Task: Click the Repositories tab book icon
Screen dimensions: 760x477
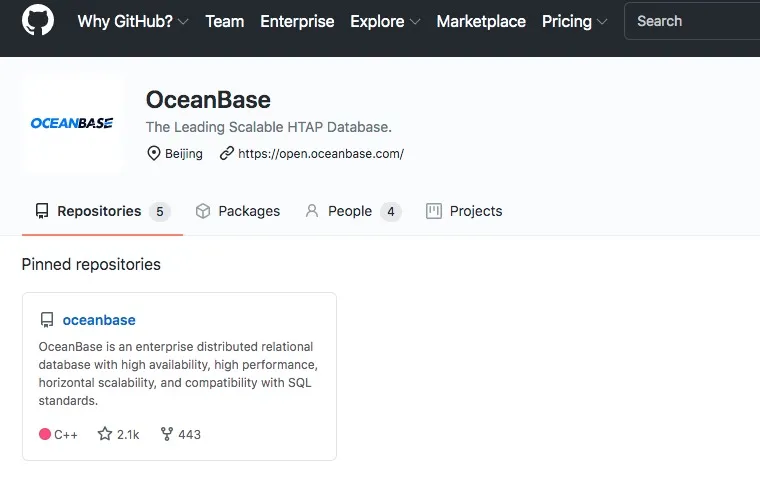Action: (x=42, y=211)
